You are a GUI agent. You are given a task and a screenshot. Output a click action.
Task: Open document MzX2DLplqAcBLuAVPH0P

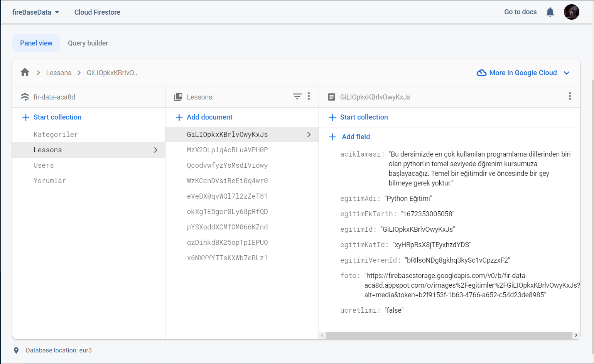pos(227,150)
